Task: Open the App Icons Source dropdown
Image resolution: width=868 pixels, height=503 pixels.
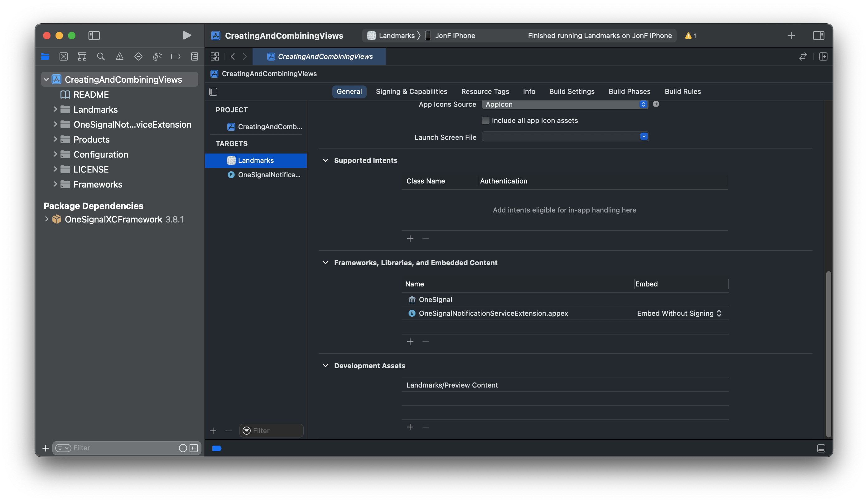Action: coord(565,104)
